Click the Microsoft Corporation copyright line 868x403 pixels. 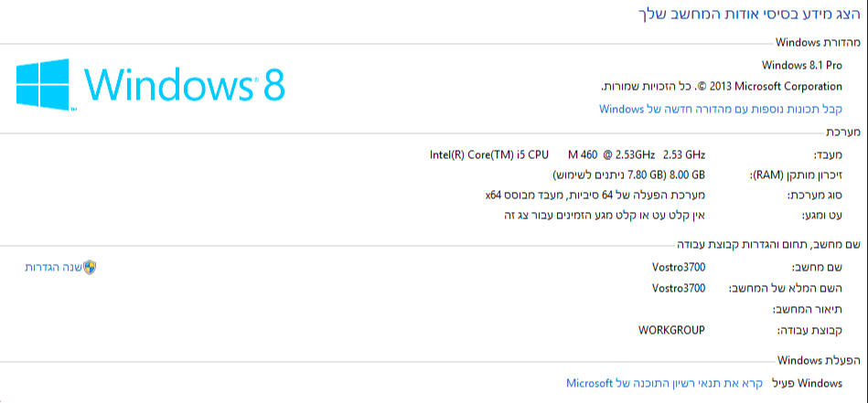coord(722,86)
